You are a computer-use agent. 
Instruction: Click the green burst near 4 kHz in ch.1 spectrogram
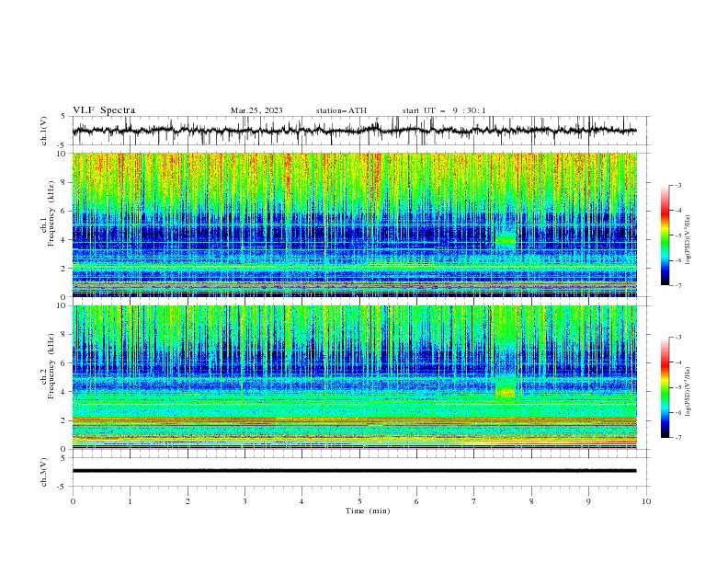pos(506,241)
